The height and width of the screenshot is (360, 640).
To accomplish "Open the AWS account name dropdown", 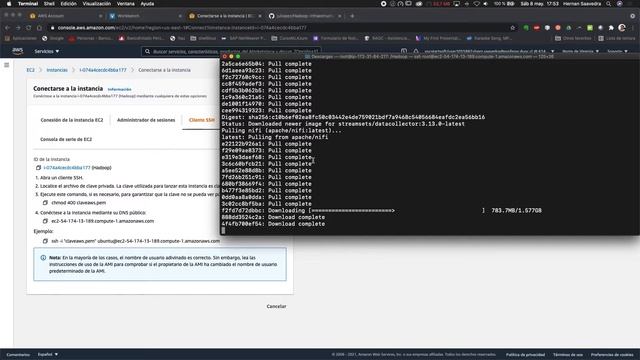I will (489, 51).
